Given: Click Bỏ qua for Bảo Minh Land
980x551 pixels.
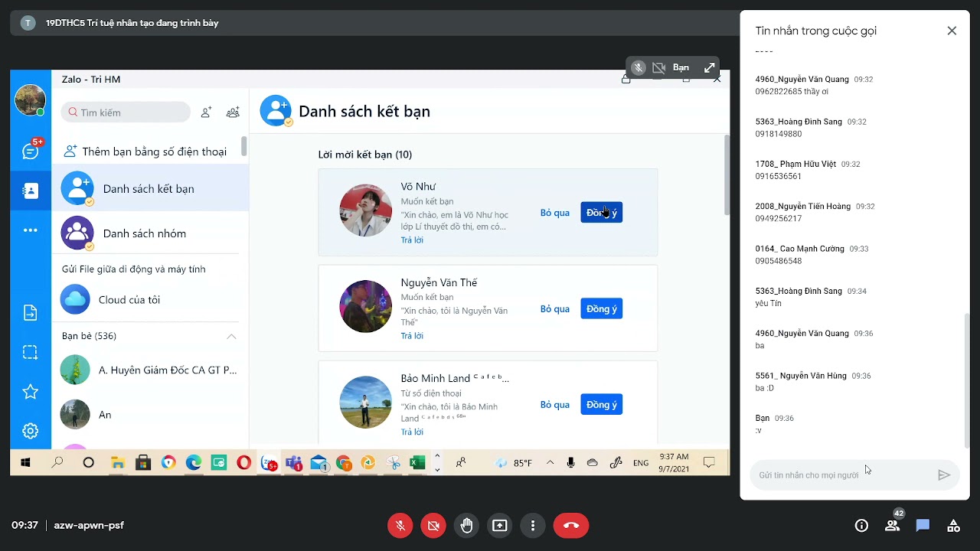Looking at the screenshot, I should pyautogui.click(x=555, y=405).
